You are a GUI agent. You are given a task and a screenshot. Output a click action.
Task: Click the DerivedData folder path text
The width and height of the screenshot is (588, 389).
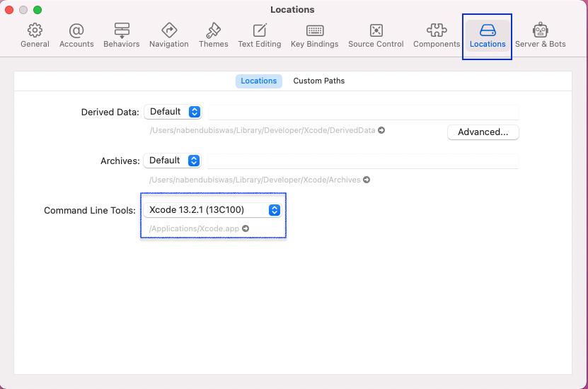(x=263, y=130)
